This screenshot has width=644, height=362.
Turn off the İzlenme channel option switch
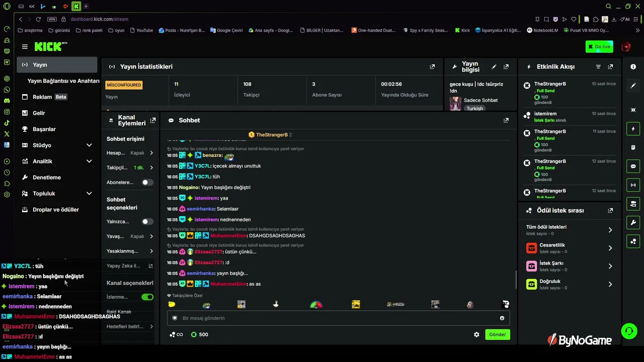pyautogui.click(x=147, y=297)
